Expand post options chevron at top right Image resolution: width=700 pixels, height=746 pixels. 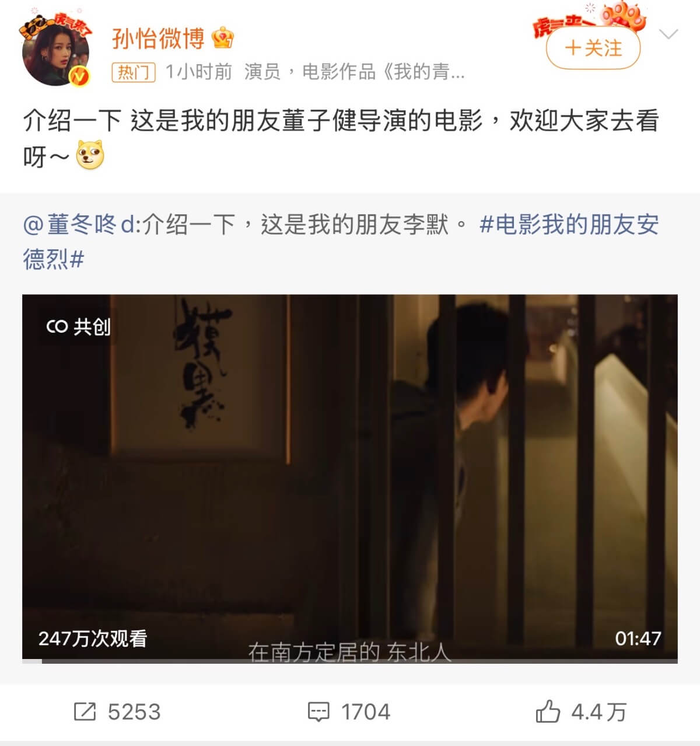click(x=668, y=34)
